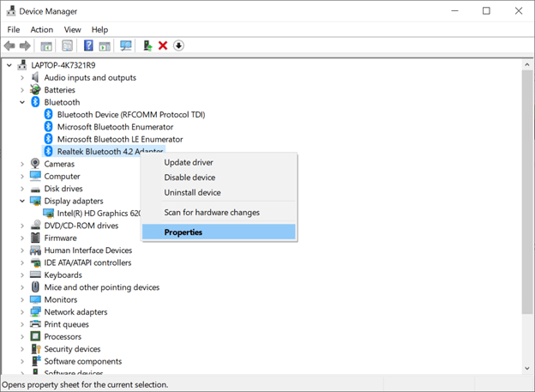The height and width of the screenshot is (392, 535).
Task: Expand the Cameras chevron
Action: click(x=22, y=164)
